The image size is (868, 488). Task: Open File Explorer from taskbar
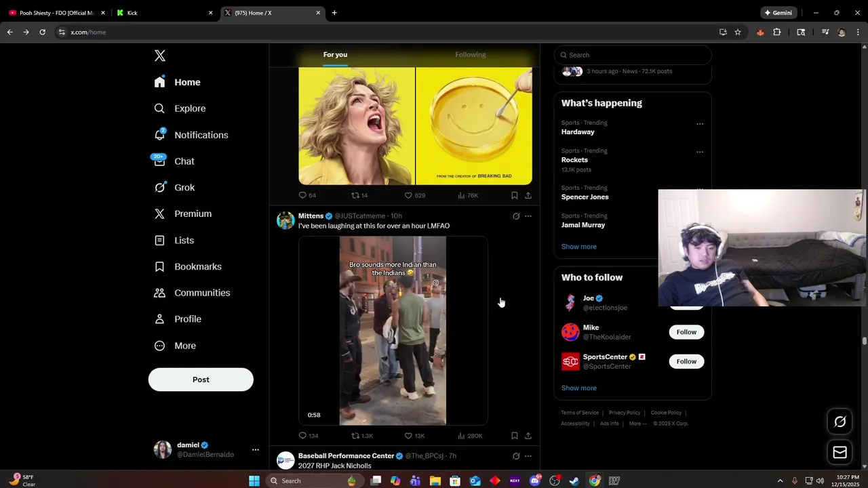click(x=435, y=481)
